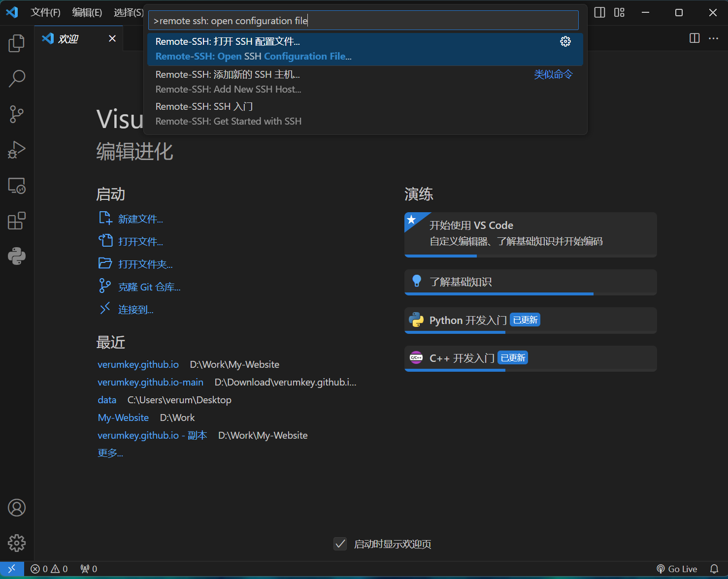Click the remote window indicator in status bar
This screenshot has height=579, width=728.
point(12,569)
